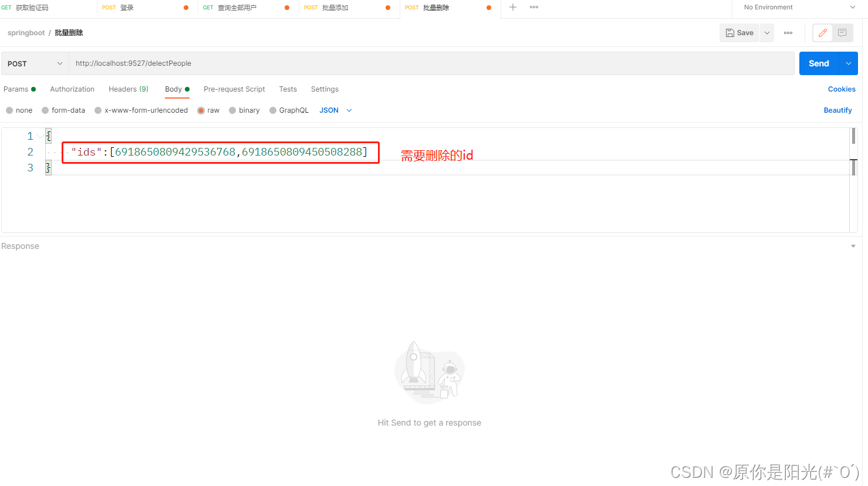Image resolution: width=868 pixels, height=486 pixels.
Task: Switch to the Params tab
Action: 19,89
